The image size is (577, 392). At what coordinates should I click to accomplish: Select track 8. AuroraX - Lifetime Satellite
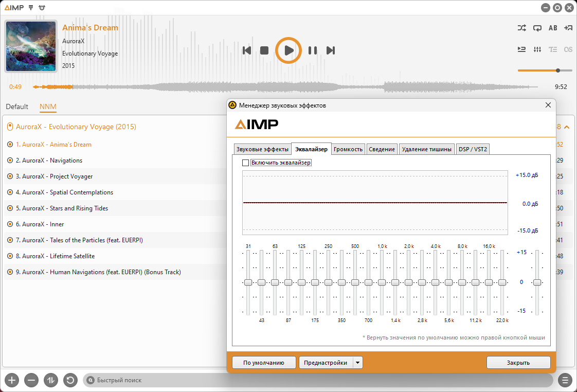point(114,256)
